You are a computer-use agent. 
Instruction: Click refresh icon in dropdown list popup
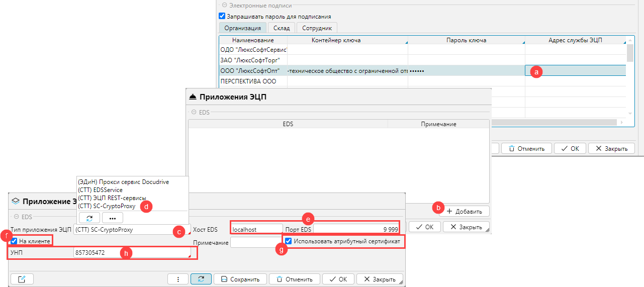coord(89,218)
